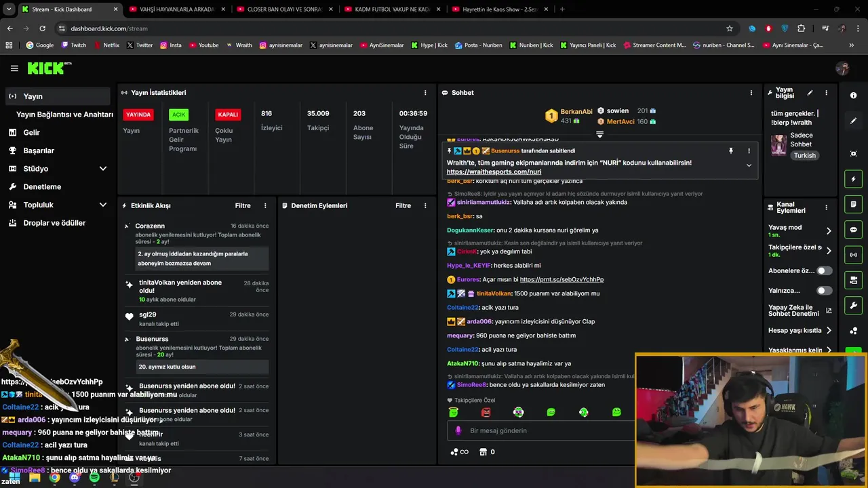Toggle the Abonelere özel switch
This screenshot has height=488, width=868.
(x=824, y=270)
